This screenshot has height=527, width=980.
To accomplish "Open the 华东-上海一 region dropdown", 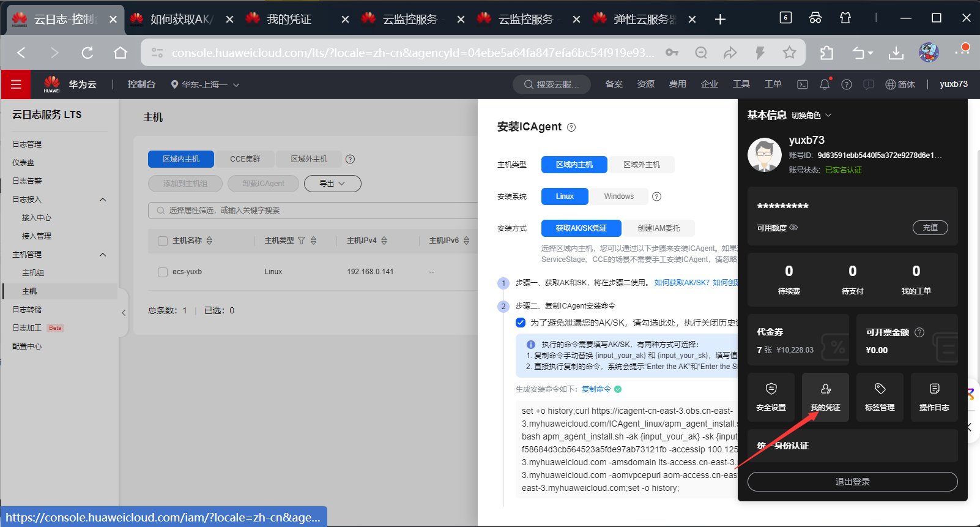I will 205,84.
